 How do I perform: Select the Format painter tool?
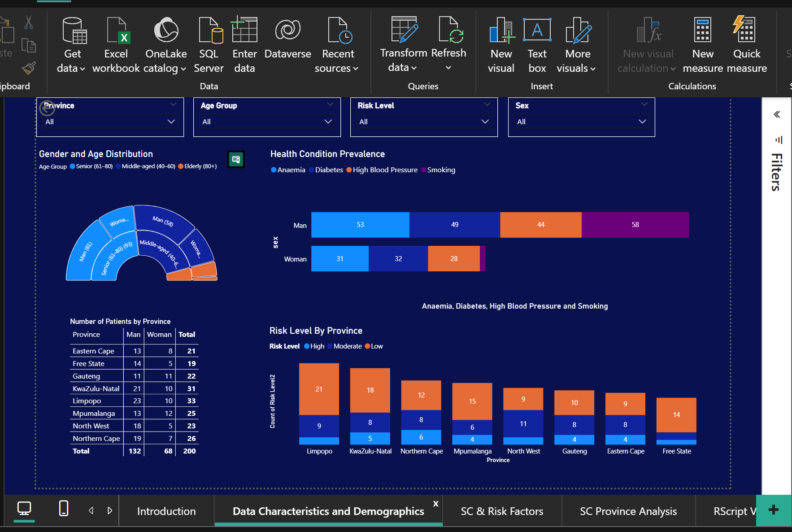28,68
